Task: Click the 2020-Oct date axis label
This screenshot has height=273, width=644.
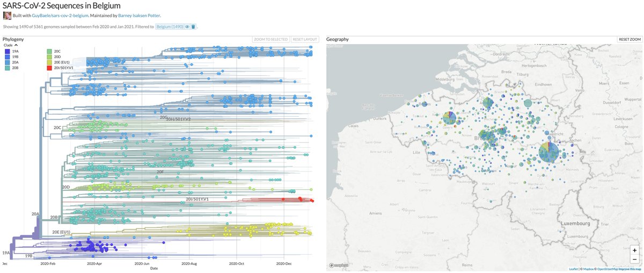Action: pos(237,264)
